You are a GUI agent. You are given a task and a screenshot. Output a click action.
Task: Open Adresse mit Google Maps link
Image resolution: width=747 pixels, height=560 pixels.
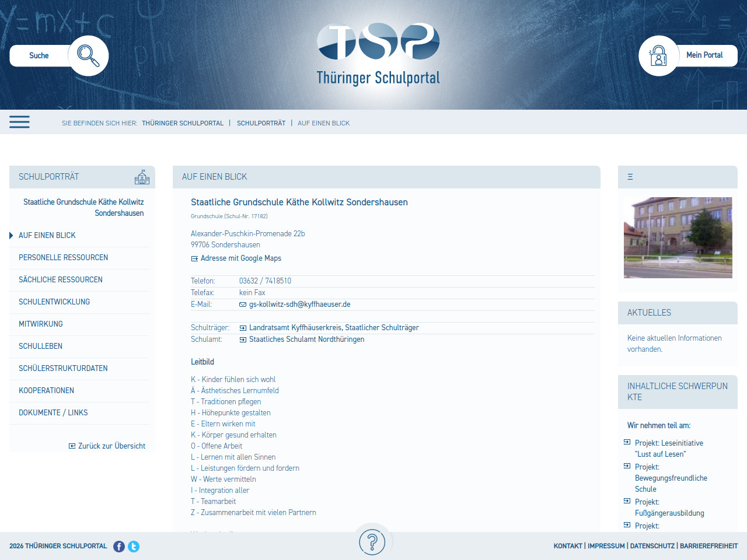pyautogui.click(x=240, y=258)
